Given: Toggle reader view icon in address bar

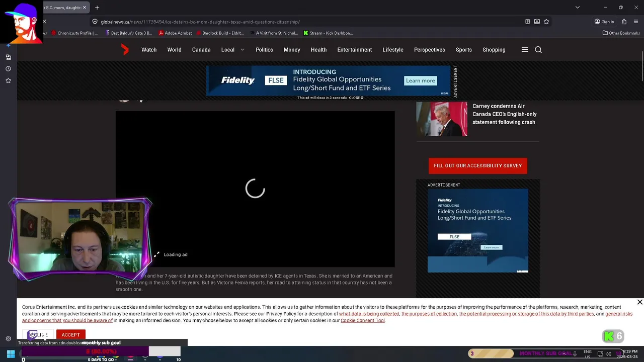Looking at the screenshot, I should (527, 22).
